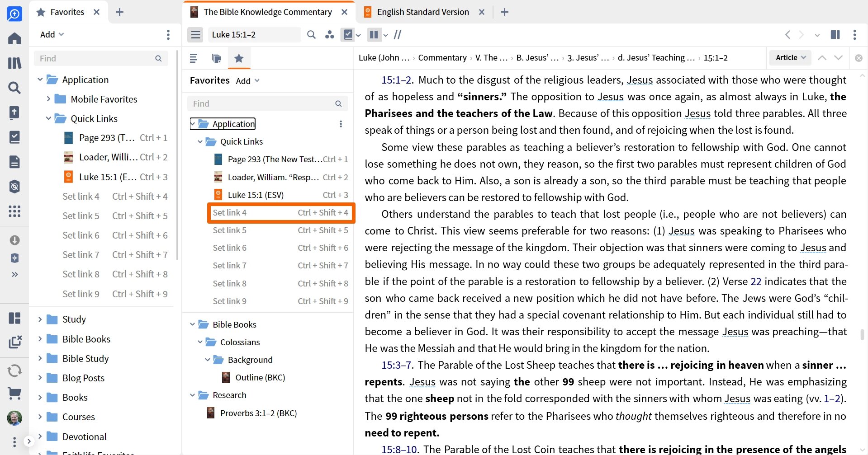Click the download arrow icon in sidebar
The height and width of the screenshot is (455, 868).
(x=14, y=240)
